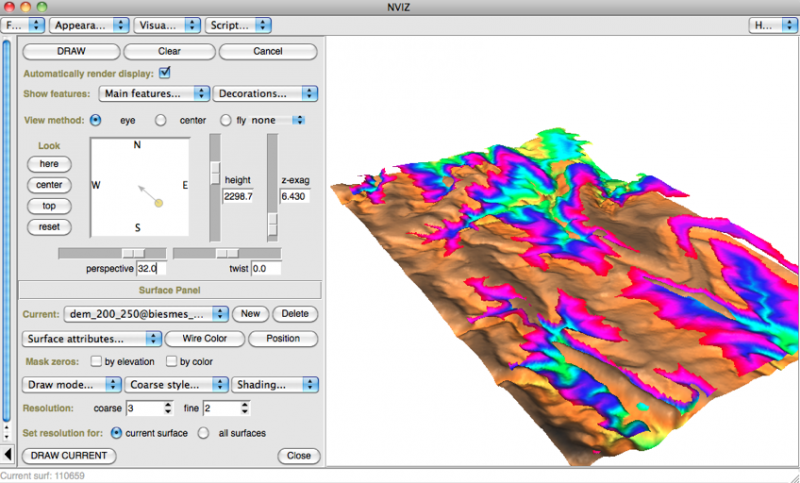The width and height of the screenshot is (800, 483).
Task: Click the Wire Color button
Action: point(204,338)
